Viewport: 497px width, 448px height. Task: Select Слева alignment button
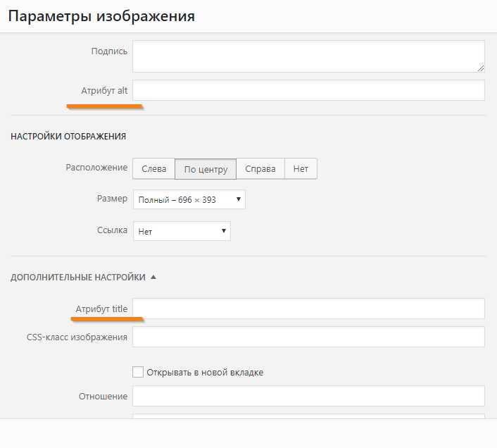tap(153, 168)
